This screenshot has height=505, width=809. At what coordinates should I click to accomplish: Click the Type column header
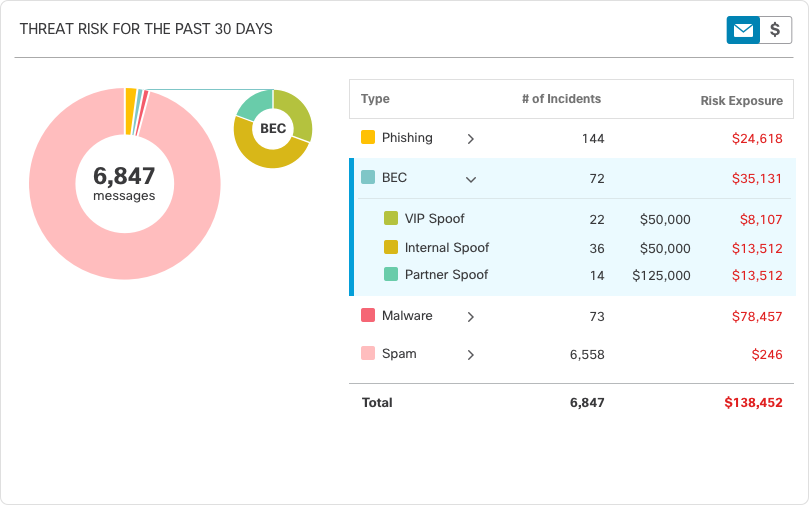375,99
